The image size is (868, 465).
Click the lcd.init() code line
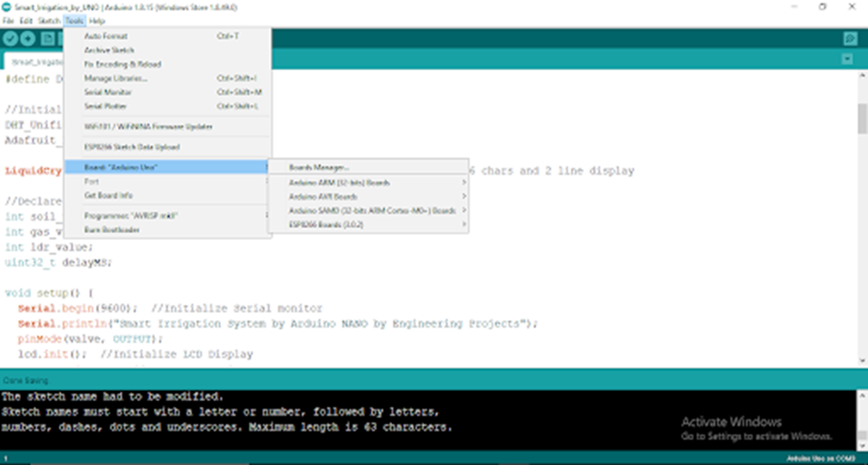click(x=135, y=354)
